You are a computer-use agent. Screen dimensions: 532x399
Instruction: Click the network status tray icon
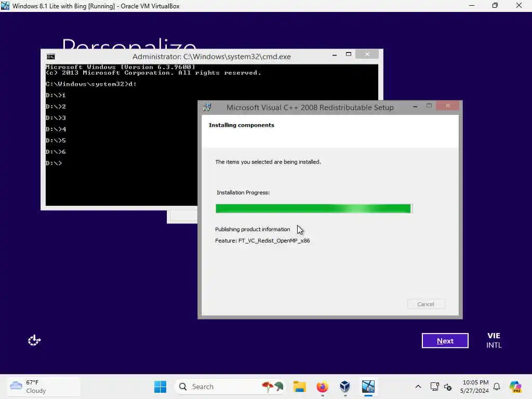click(434, 387)
